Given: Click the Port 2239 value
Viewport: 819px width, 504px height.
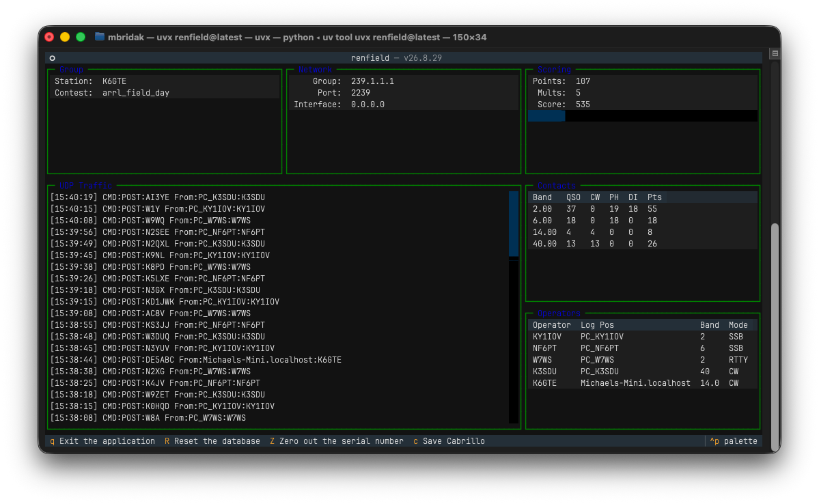Looking at the screenshot, I should [361, 93].
